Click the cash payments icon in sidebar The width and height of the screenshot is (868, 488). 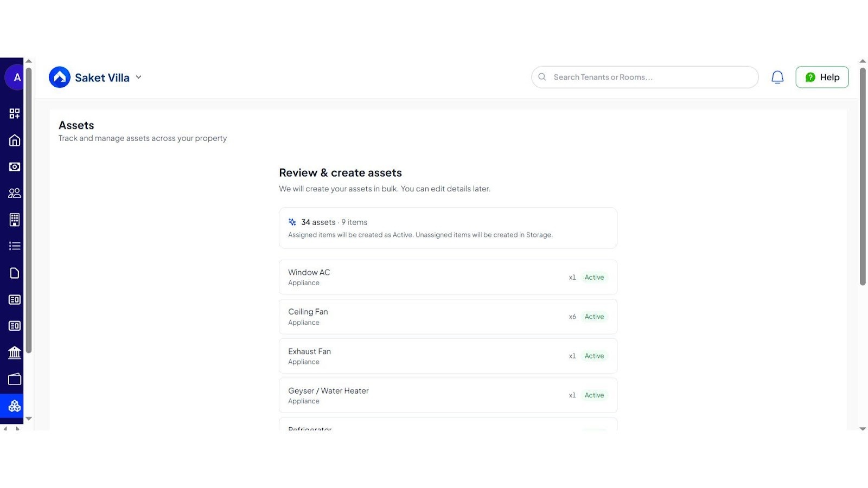(x=14, y=167)
